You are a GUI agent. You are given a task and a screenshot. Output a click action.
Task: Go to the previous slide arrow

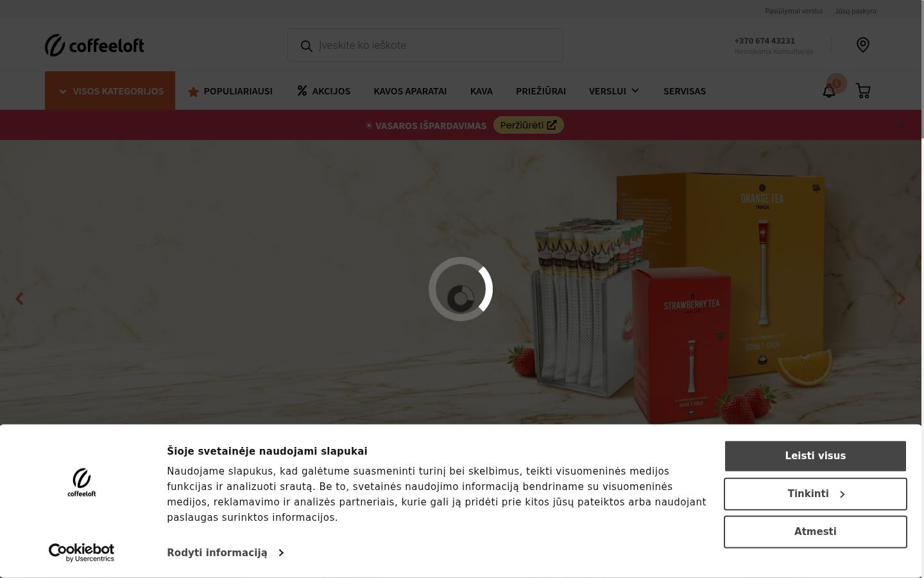tap(19, 299)
